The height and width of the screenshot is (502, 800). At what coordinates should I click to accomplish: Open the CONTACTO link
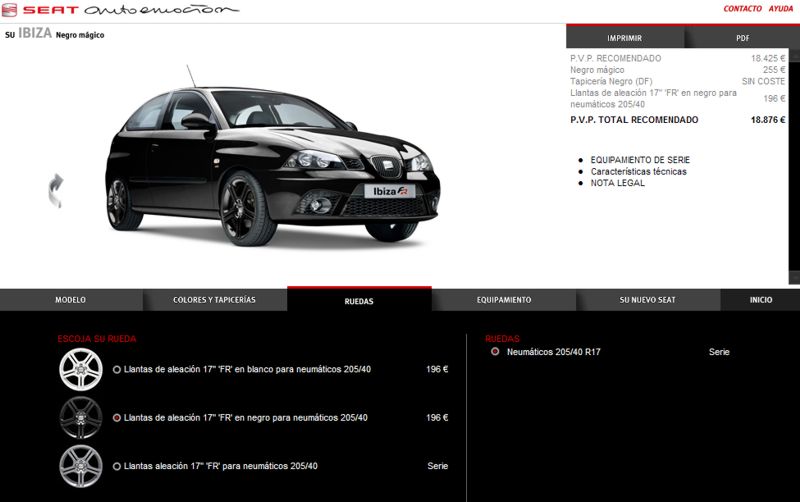pyautogui.click(x=742, y=9)
